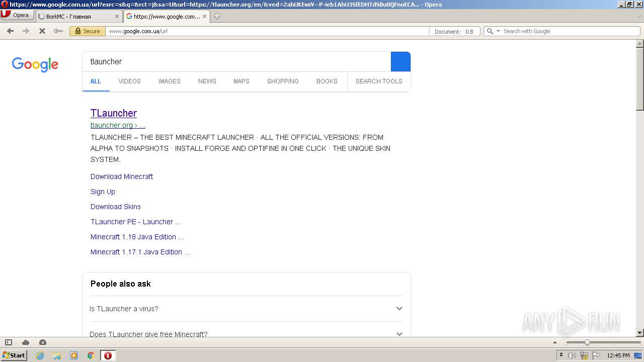Focus the address bar URL field
The image size is (644, 362).
click(x=267, y=31)
